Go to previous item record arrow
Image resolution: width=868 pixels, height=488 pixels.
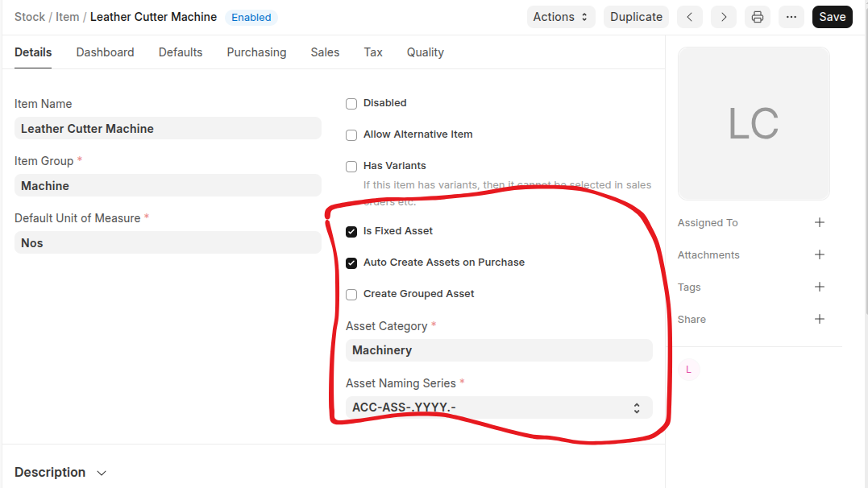point(690,17)
